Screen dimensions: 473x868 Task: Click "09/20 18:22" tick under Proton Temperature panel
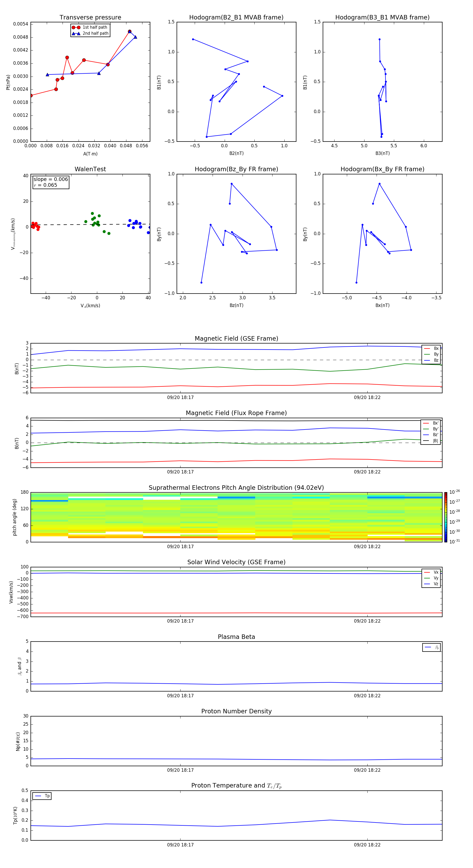pyautogui.click(x=367, y=845)
